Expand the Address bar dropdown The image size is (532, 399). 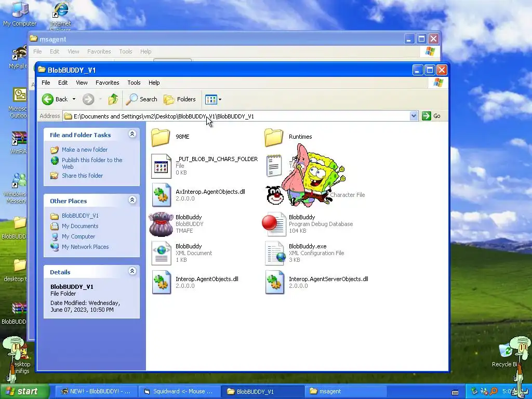(x=414, y=116)
